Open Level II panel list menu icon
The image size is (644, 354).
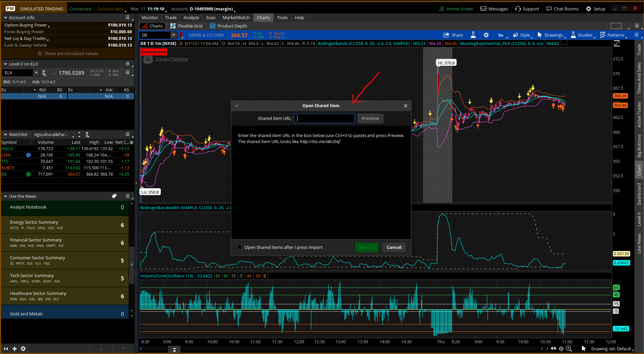pos(127,64)
